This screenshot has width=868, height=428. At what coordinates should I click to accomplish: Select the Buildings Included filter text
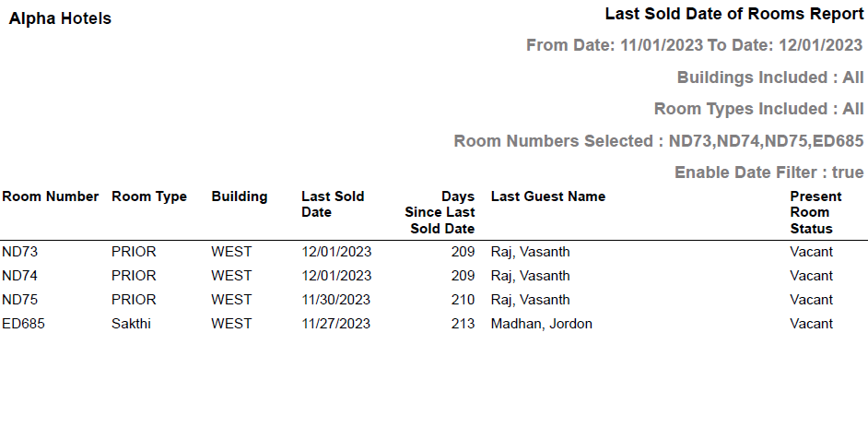pos(769,77)
